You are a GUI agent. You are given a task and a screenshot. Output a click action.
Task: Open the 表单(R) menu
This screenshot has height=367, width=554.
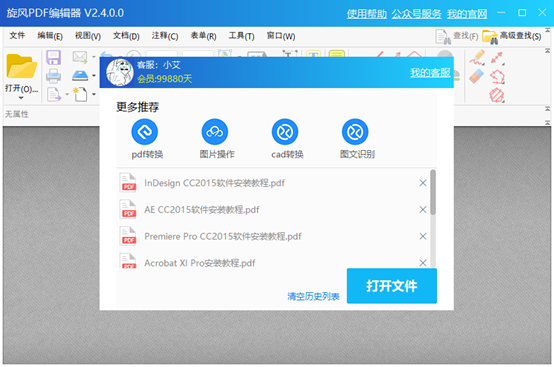pos(203,36)
